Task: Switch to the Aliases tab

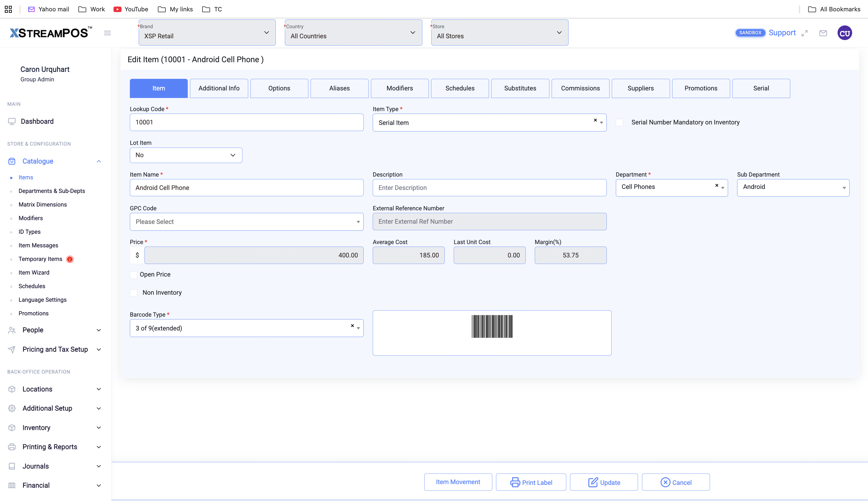Action: [340, 88]
